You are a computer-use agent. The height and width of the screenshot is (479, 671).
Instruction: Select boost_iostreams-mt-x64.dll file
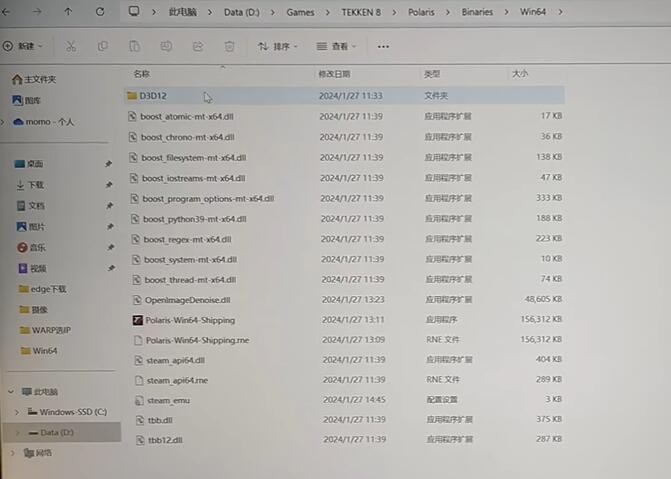click(345, 178)
